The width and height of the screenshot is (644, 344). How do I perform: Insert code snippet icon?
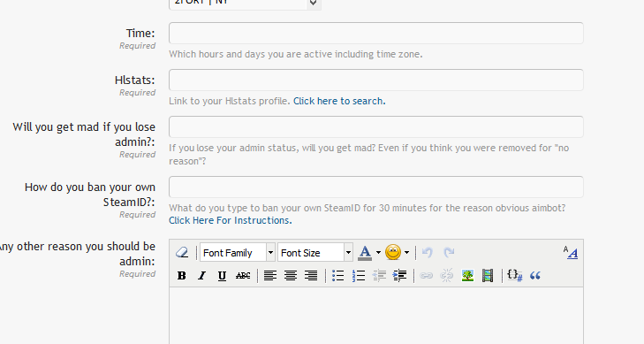coord(515,276)
